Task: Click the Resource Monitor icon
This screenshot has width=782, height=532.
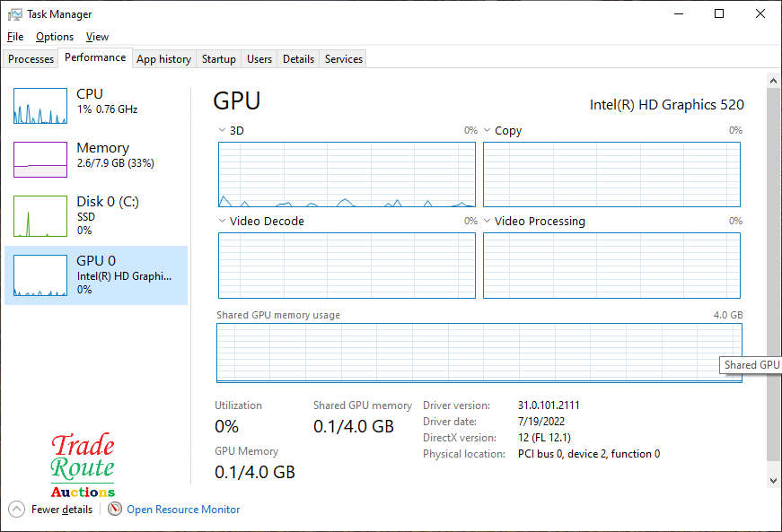Action: coord(115,510)
